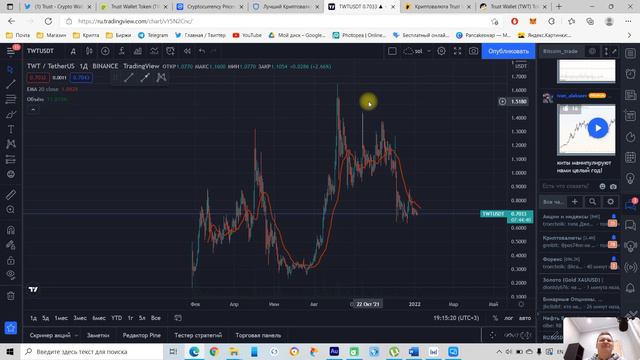Open the 'Редактор Pine' tab

coord(142,336)
